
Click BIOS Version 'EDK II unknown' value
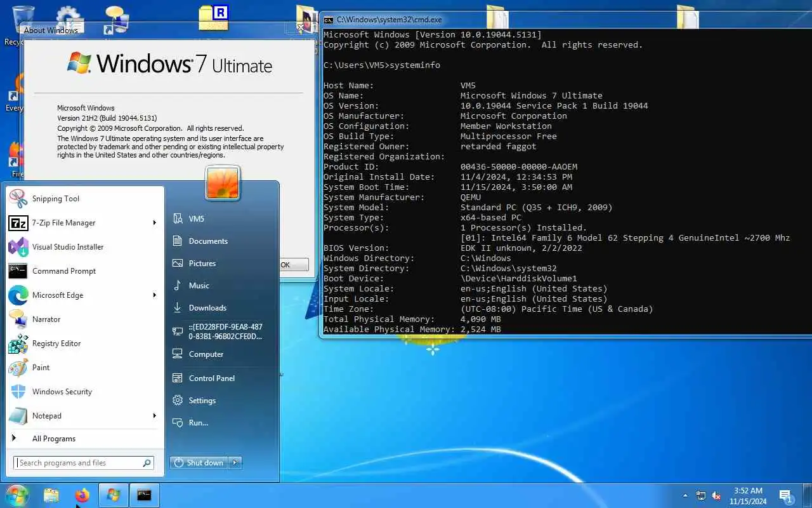tap(521, 248)
